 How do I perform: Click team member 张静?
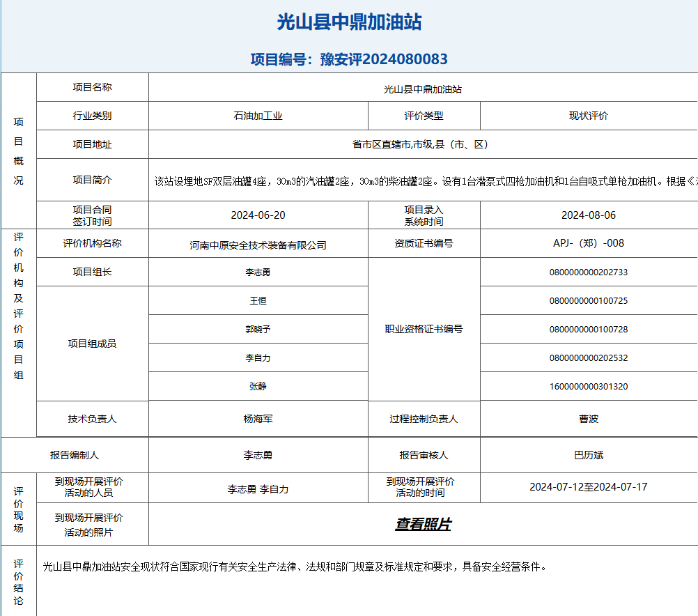258,386
